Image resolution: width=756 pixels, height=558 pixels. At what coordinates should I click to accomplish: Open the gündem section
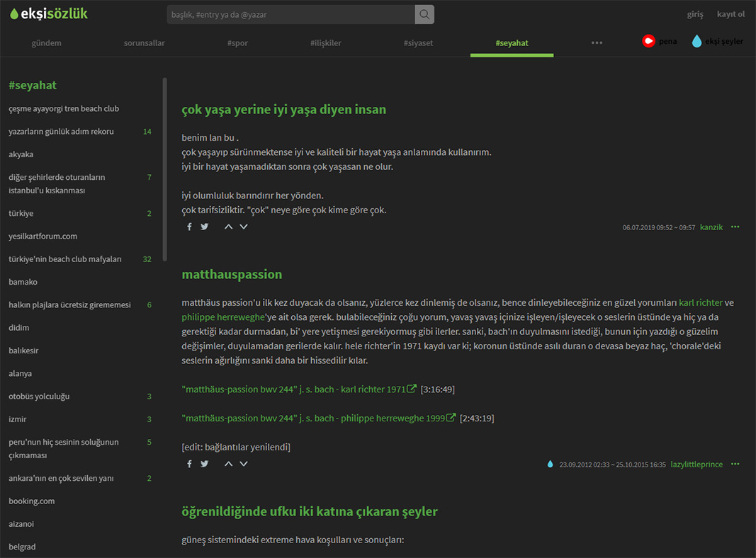point(47,42)
